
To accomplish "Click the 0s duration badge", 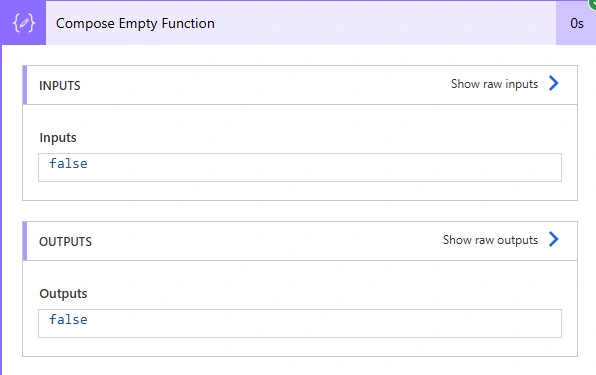I will 576,24.
